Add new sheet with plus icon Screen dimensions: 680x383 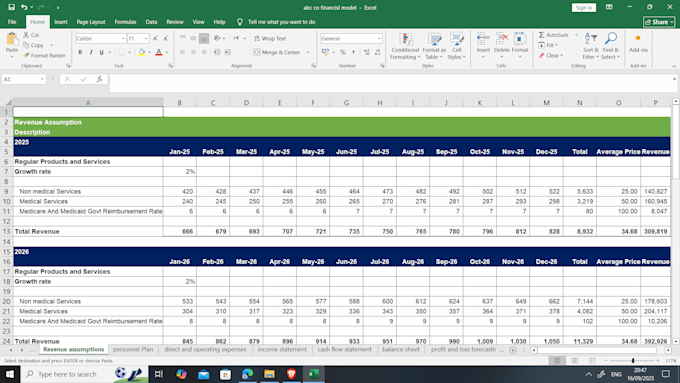513,350
